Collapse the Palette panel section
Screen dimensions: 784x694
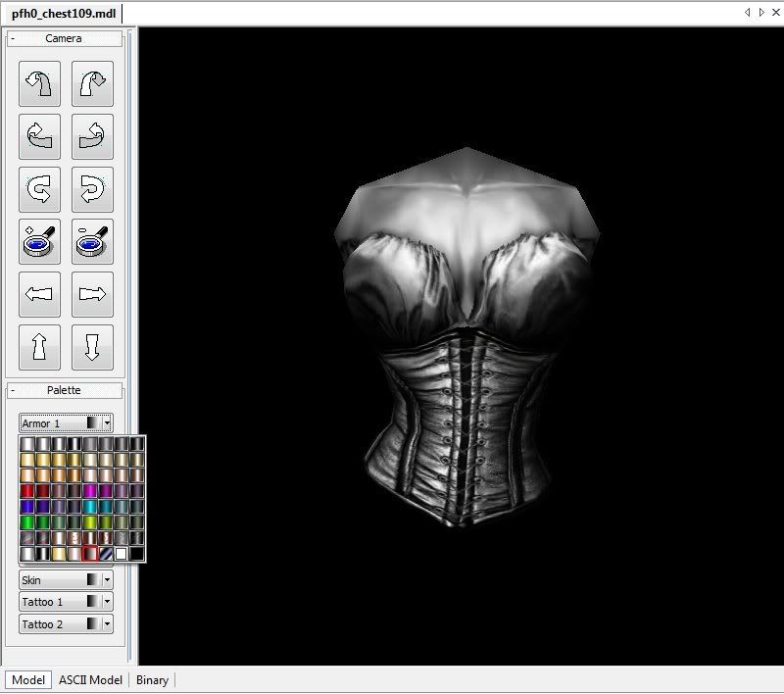click(13, 391)
